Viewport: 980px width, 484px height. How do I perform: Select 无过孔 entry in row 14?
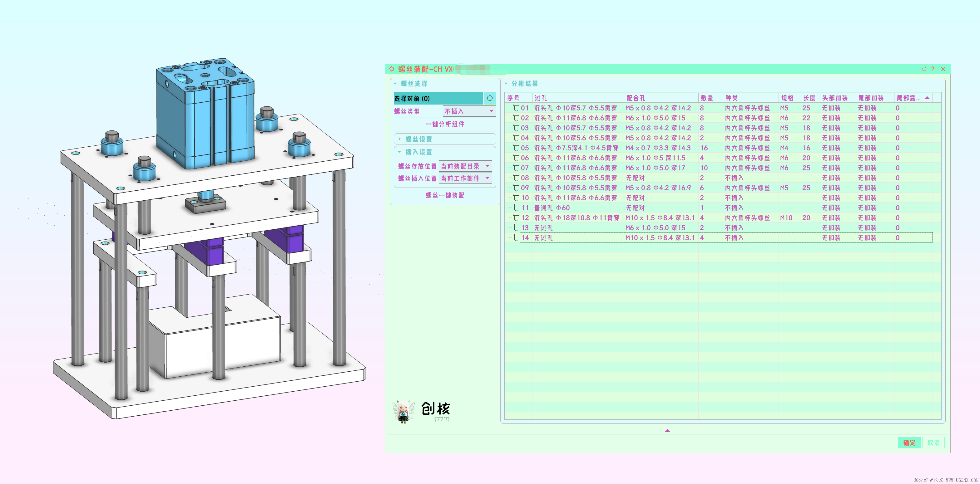tap(543, 237)
